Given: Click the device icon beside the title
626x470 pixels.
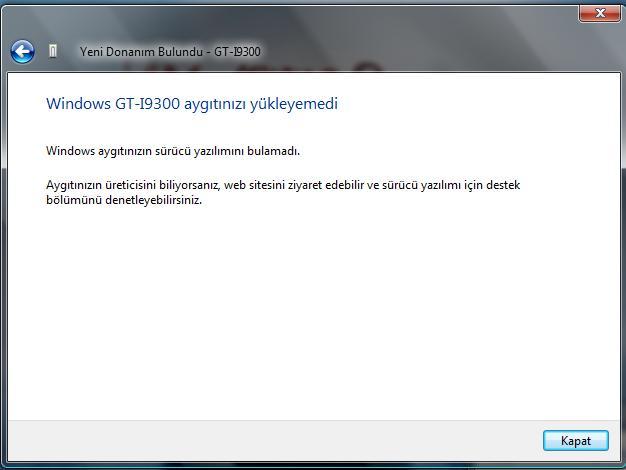Looking at the screenshot, I should (x=53, y=52).
